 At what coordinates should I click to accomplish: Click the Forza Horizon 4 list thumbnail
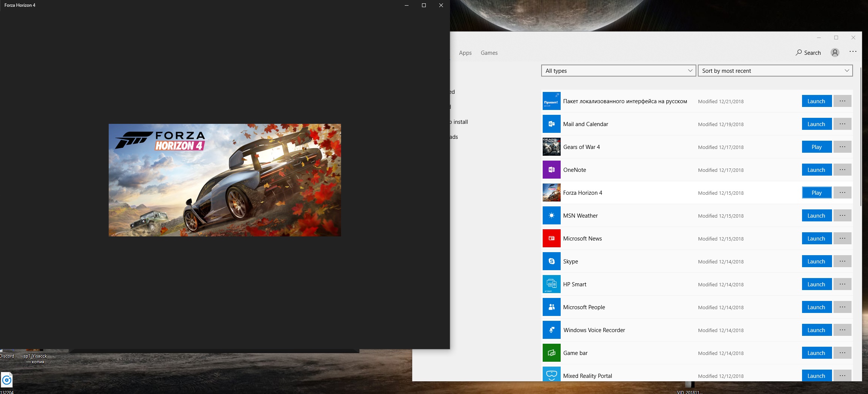tap(551, 193)
